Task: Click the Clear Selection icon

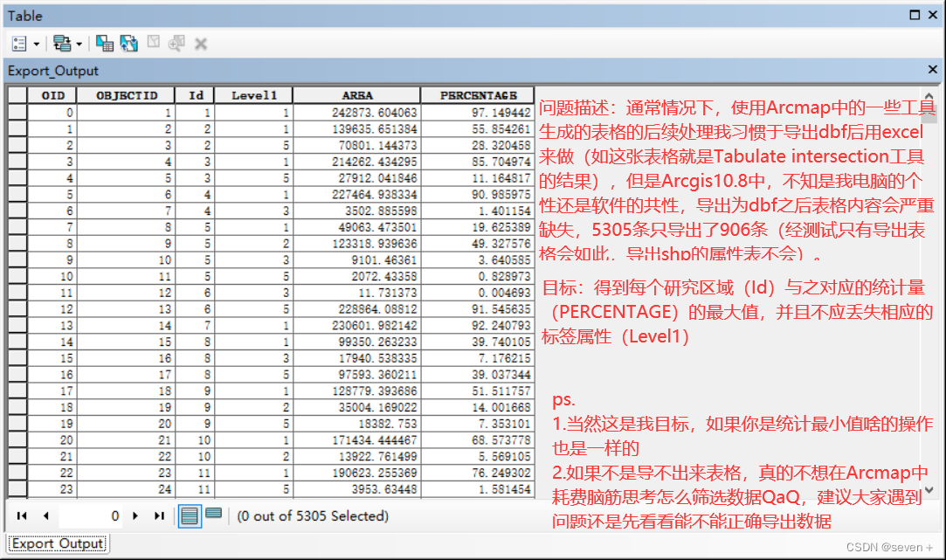Action: [154, 43]
